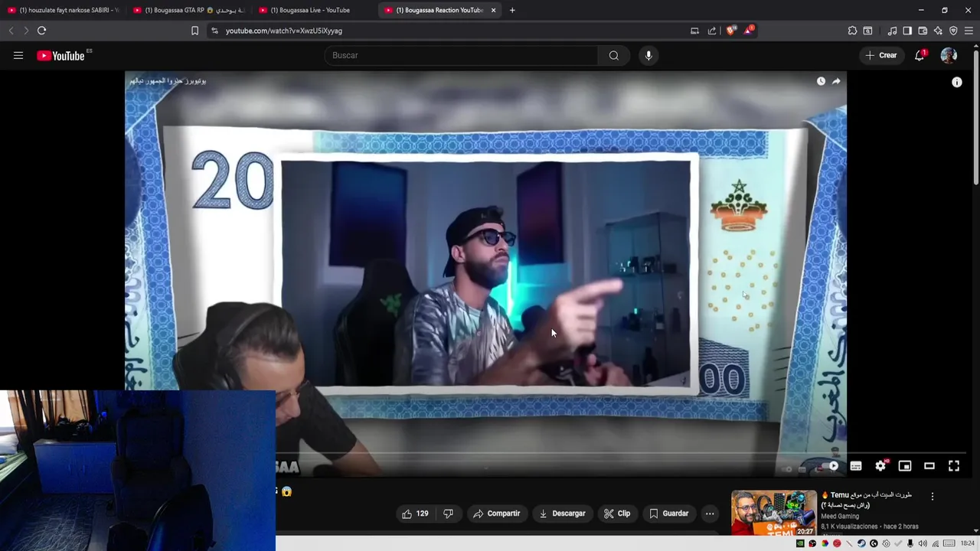Enable miniplayer mode
This screenshot has height=551, width=980.
click(x=905, y=465)
